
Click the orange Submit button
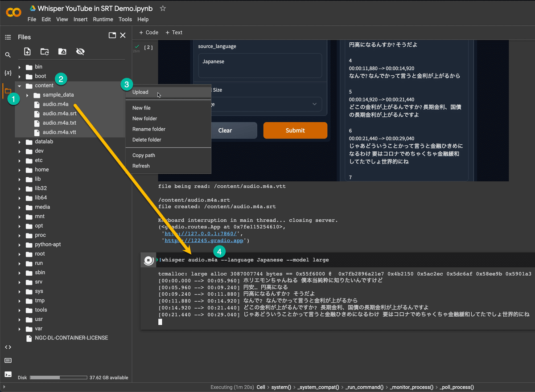click(x=295, y=131)
